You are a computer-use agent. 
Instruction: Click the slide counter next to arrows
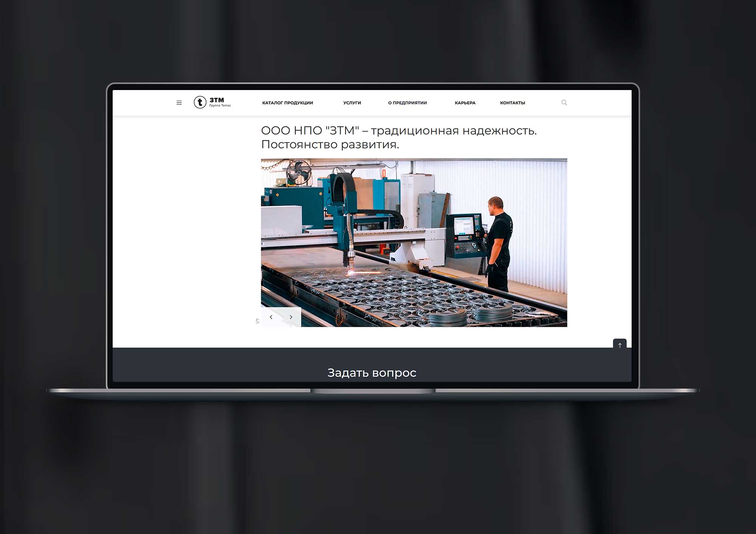[258, 321]
